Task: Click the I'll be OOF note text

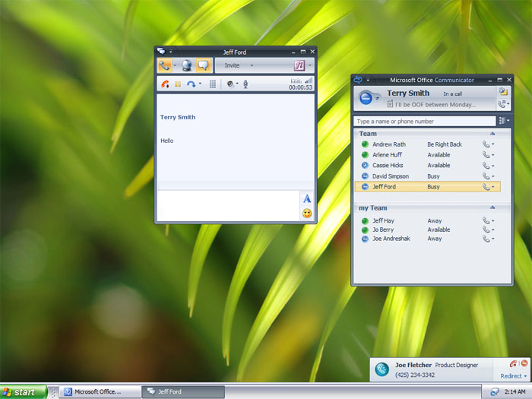Action: [435, 105]
